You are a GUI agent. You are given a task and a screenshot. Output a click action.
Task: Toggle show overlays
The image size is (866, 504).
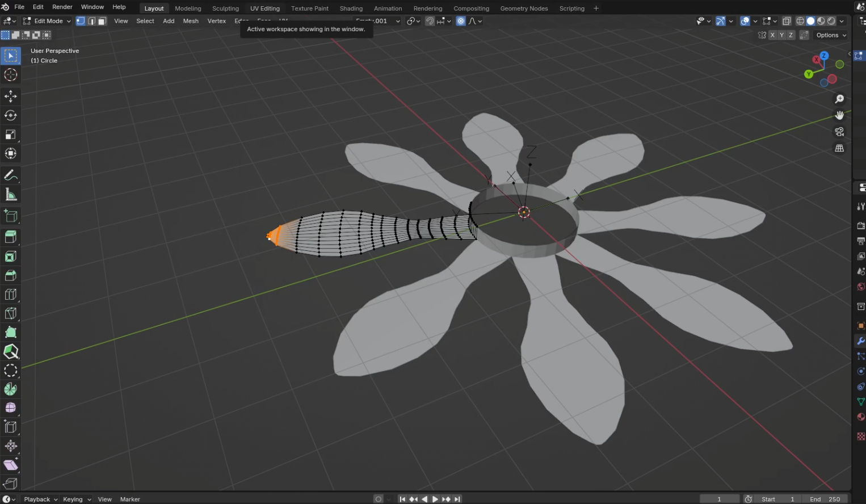745,21
